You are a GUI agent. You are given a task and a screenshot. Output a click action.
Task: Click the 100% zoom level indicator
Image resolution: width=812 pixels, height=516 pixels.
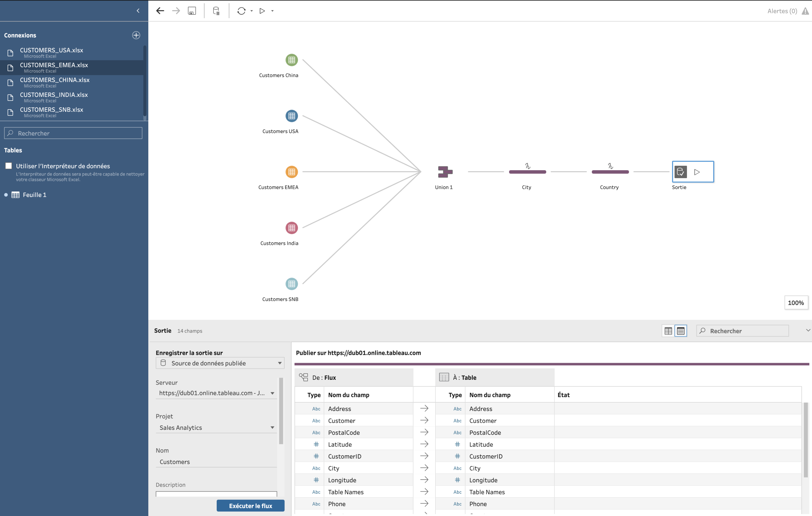796,303
